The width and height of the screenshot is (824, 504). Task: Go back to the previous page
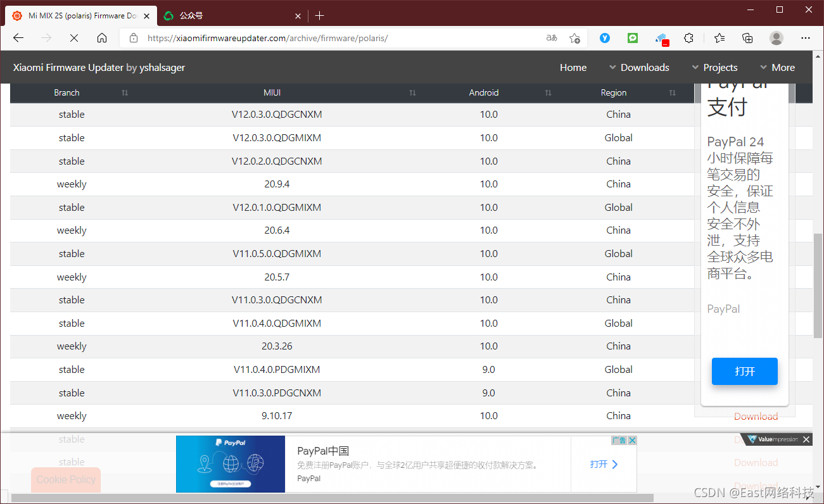[18, 38]
